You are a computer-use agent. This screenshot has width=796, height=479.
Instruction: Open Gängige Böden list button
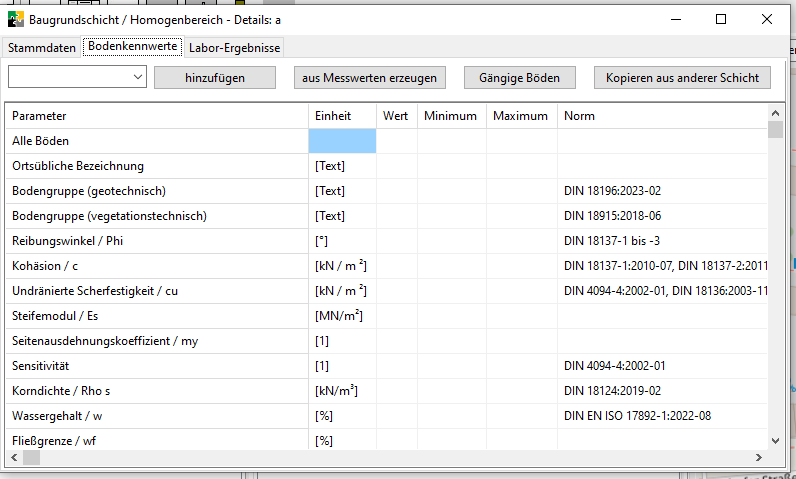(x=519, y=77)
